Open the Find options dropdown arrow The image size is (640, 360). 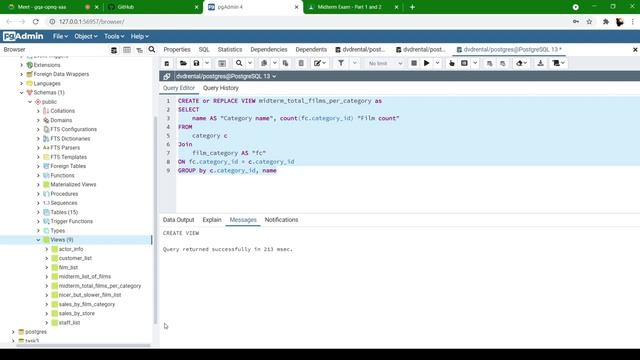(250, 63)
